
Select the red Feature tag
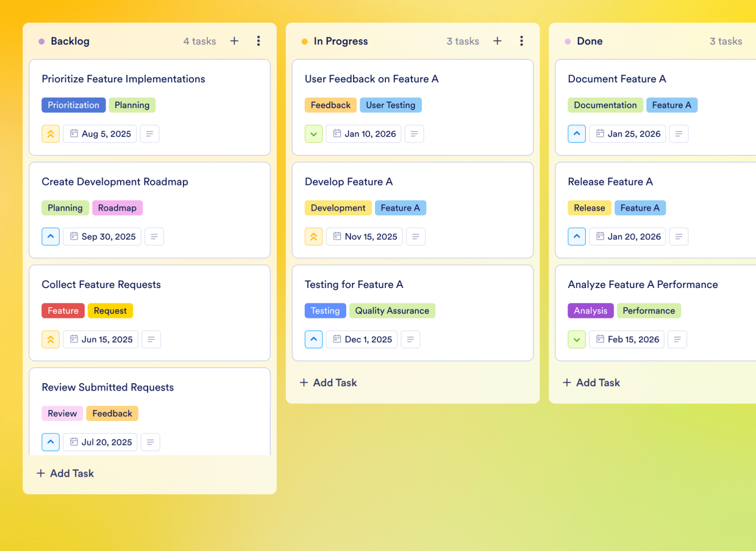[63, 311]
